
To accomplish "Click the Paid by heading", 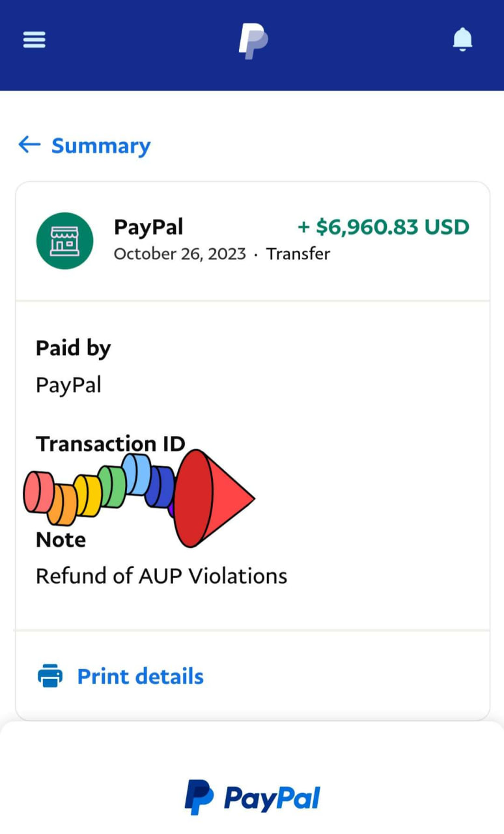I will (73, 348).
